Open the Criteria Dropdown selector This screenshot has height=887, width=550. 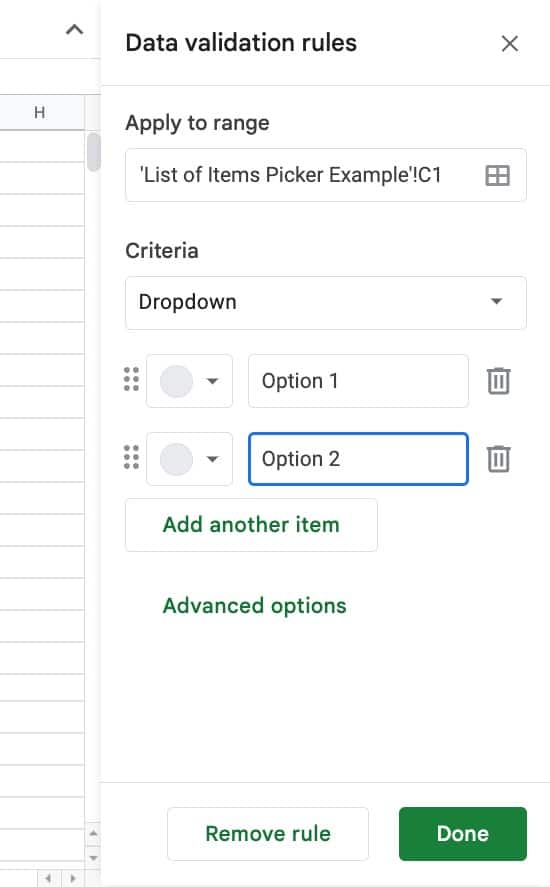326,303
